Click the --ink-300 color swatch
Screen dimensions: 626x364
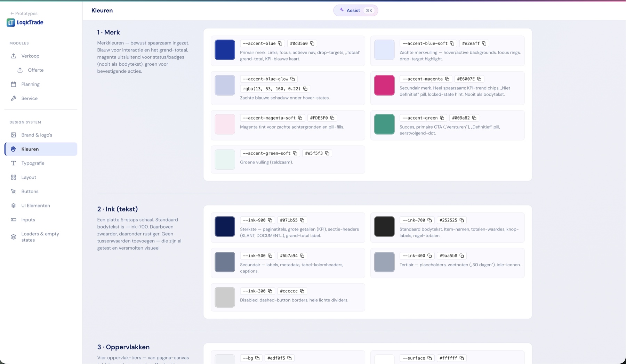[225, 297]
